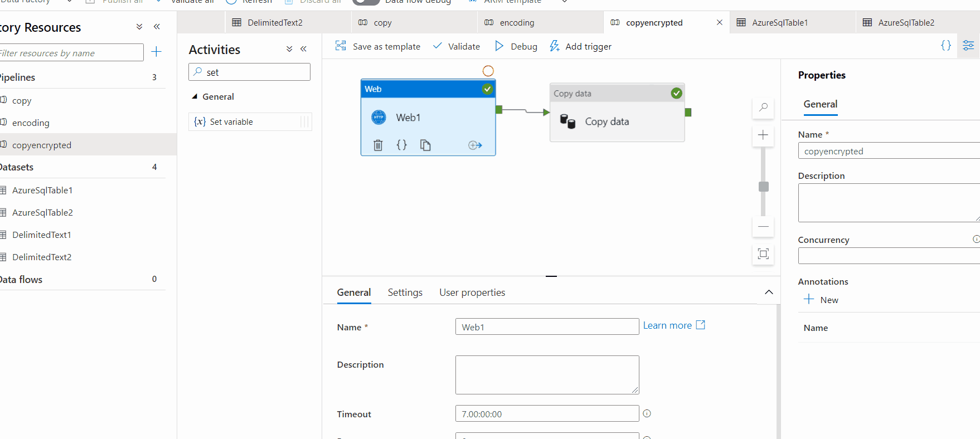Fit pipeline canvas to screen

763,254
